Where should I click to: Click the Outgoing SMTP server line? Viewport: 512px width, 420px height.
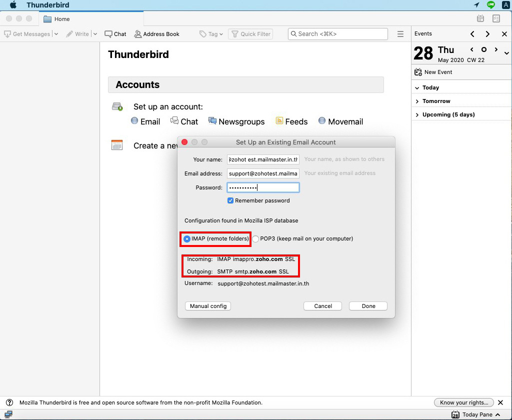tap(237, 271)
